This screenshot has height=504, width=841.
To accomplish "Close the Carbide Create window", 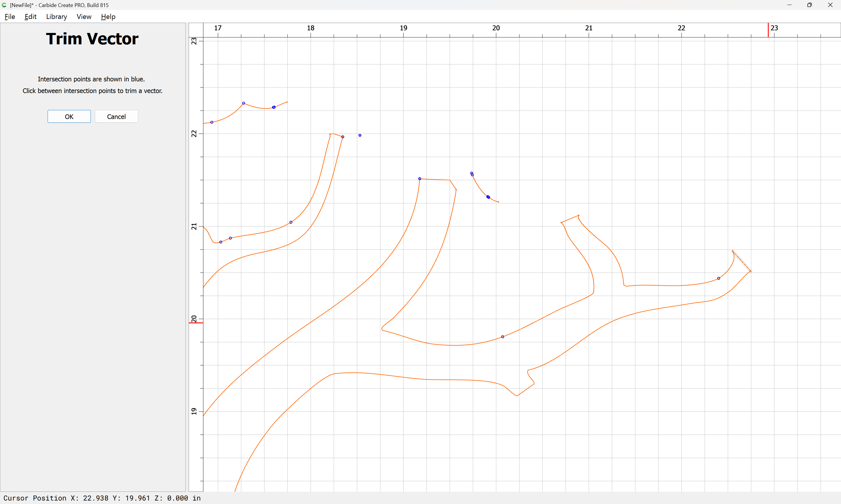I will click(830, 5).
